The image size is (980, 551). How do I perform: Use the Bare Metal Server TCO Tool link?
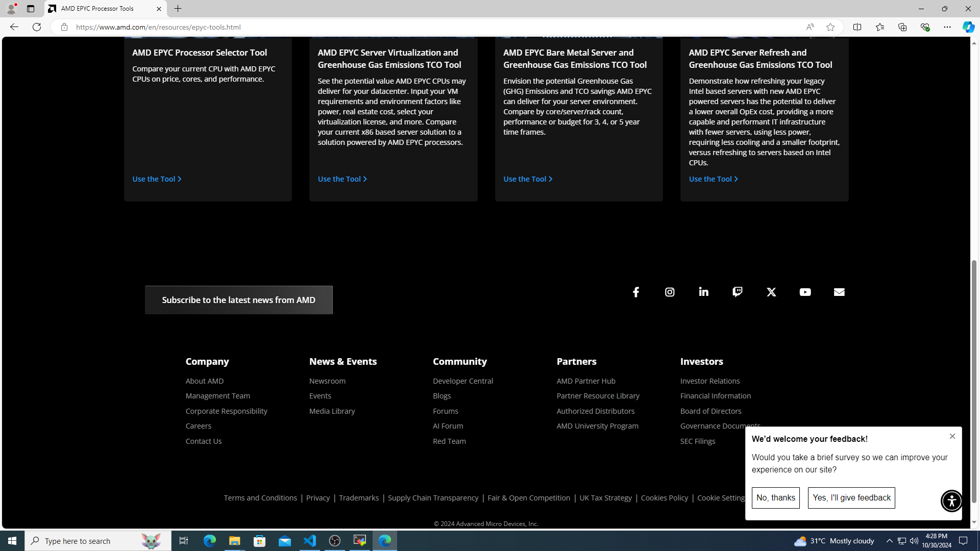(528, 179)
